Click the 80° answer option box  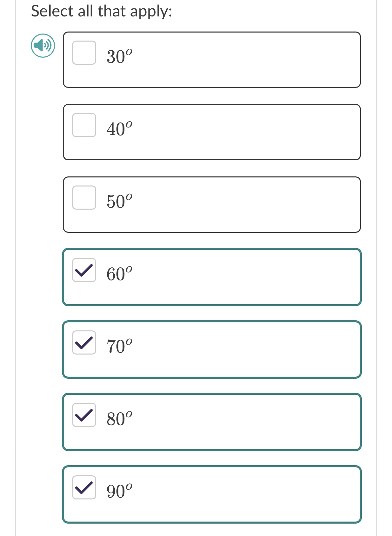[211, 422]
